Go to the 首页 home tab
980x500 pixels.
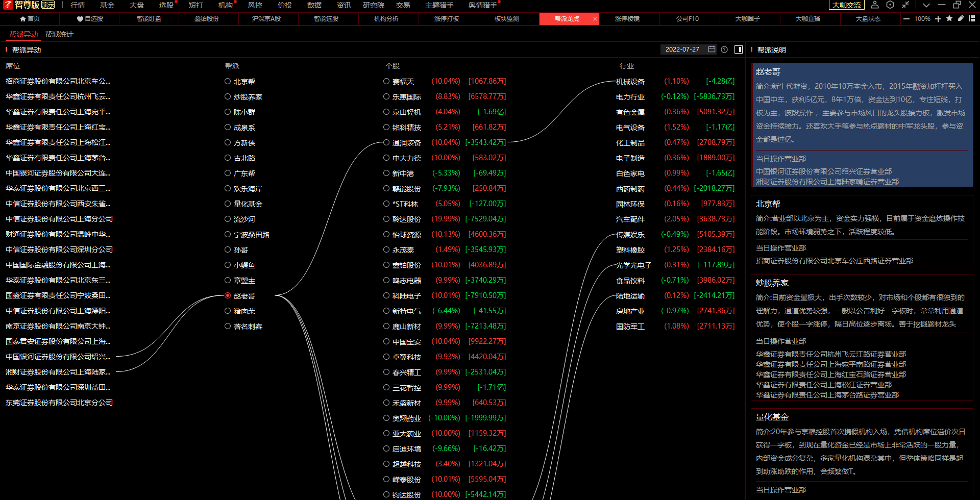(x=30, y=19)
